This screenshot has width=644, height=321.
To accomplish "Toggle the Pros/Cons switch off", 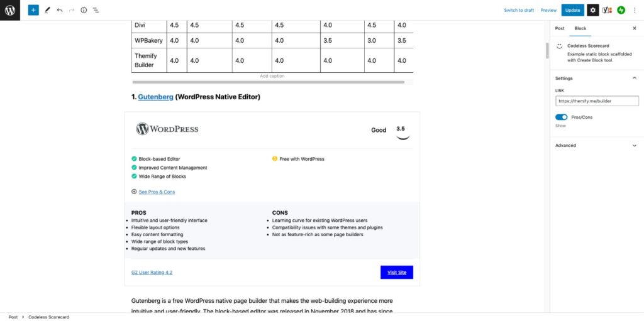I will click(562, 117).
